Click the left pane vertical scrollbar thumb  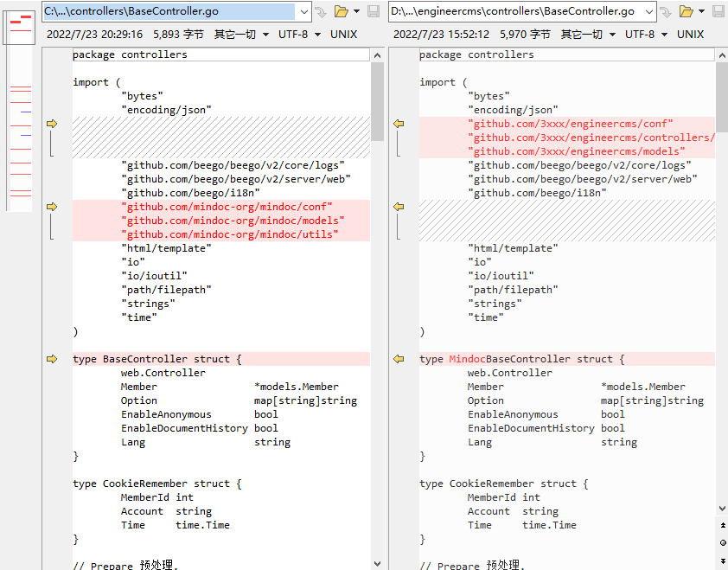tap(377, 99)
